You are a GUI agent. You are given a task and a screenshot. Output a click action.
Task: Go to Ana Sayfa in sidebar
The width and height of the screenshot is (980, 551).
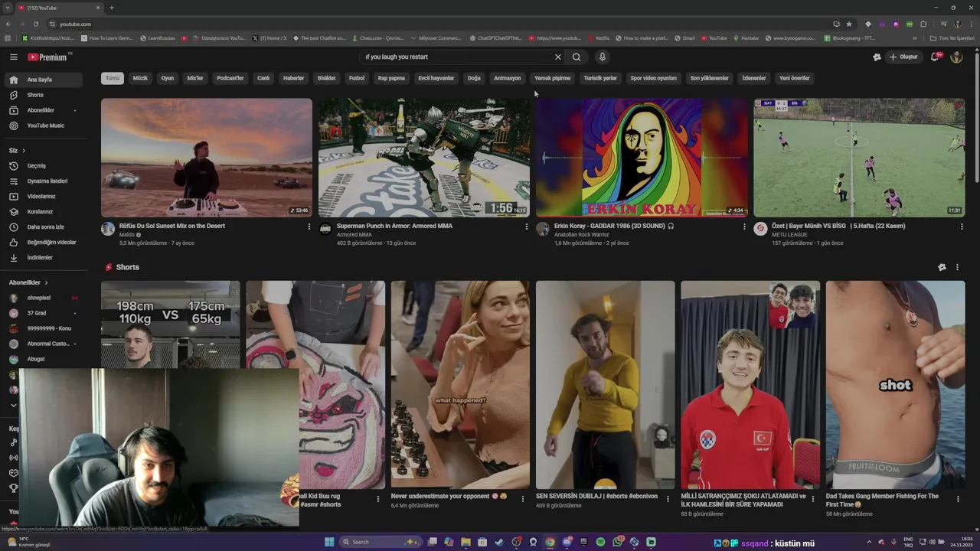(x=44, y=80)
